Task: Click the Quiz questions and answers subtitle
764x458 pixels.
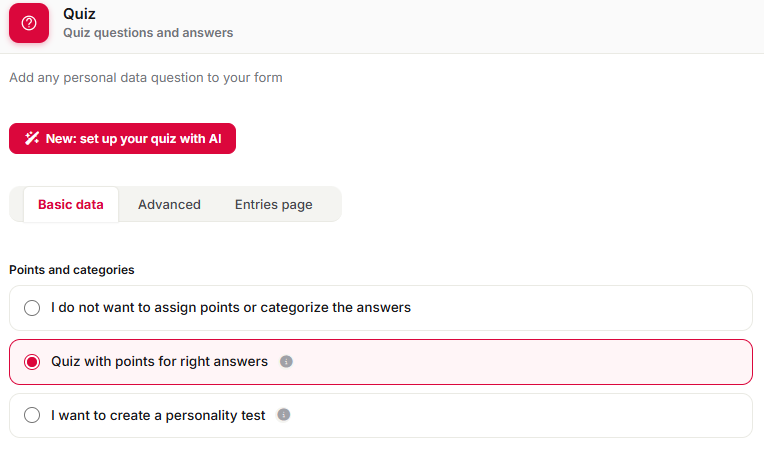Action: click(x=148, y=33)
